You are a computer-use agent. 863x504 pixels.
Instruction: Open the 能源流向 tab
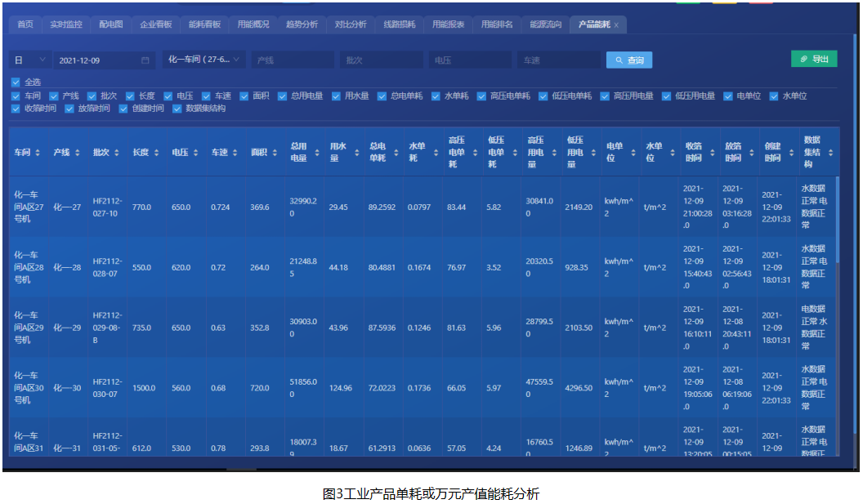tap(545, 25)
